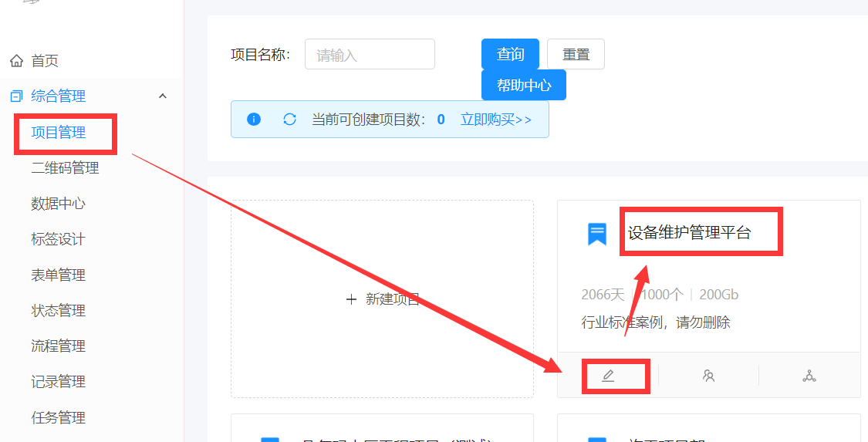The width and height of the screenshot is (868, 442).
Task: Open the 帮助中心 help button
Action: click(x=524, y=86)
